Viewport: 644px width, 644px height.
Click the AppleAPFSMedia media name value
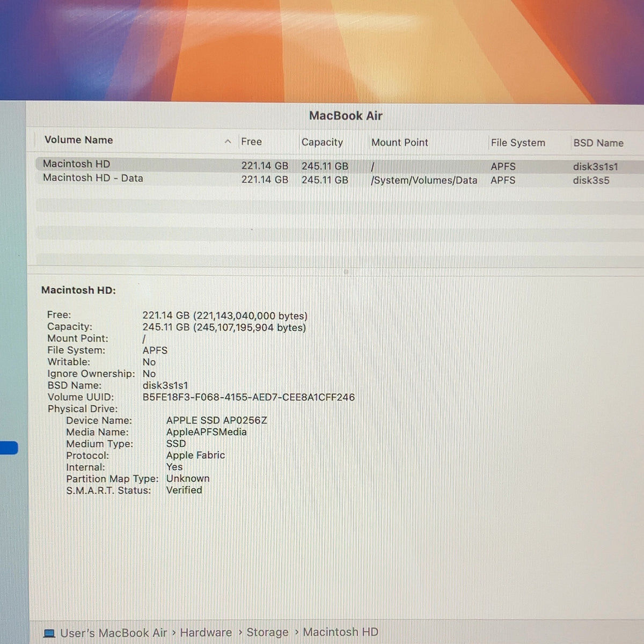coord(207,432)
